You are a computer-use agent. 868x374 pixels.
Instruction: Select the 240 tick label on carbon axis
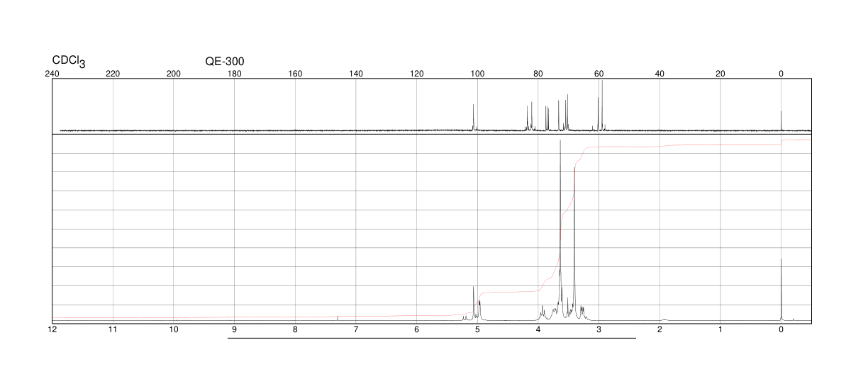pyautogui.click(x=52, y=74)
